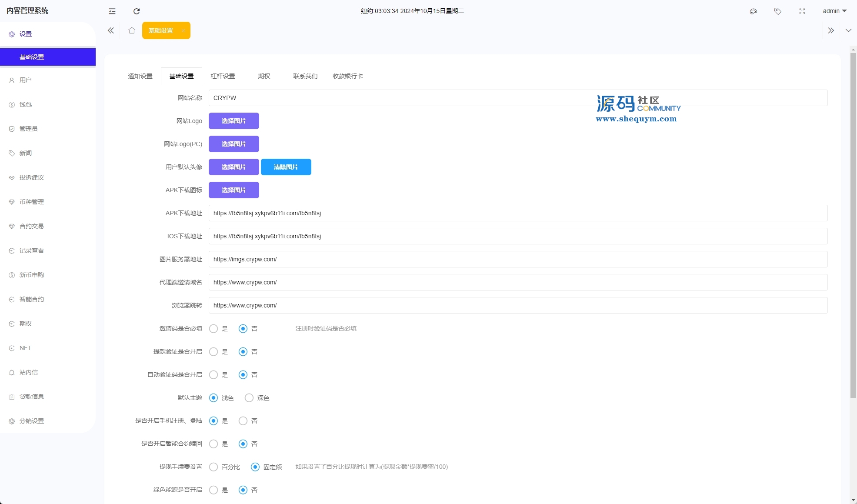Switch to the 杠杆设置 tab
The height and width of the screenshot is (504, 857).
pyautogui.click(x=223, y=76)
